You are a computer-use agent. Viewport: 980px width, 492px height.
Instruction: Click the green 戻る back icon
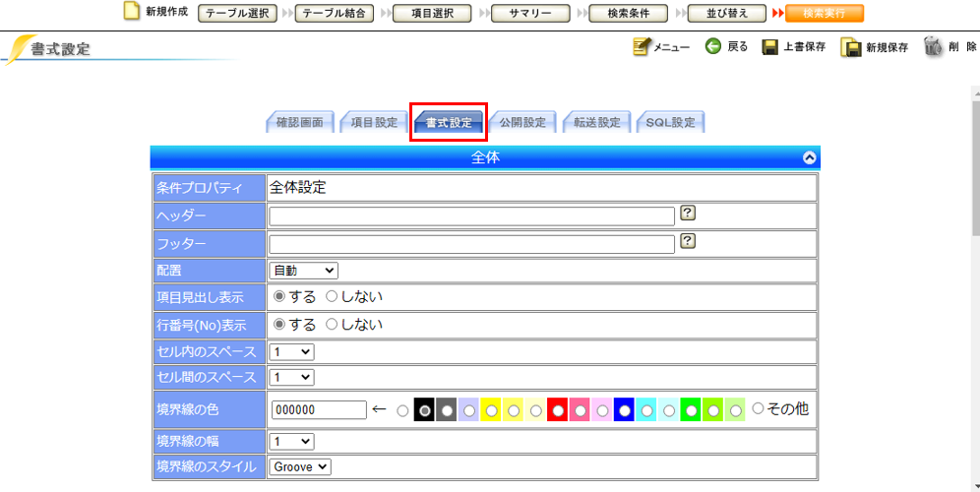point(712,46)
